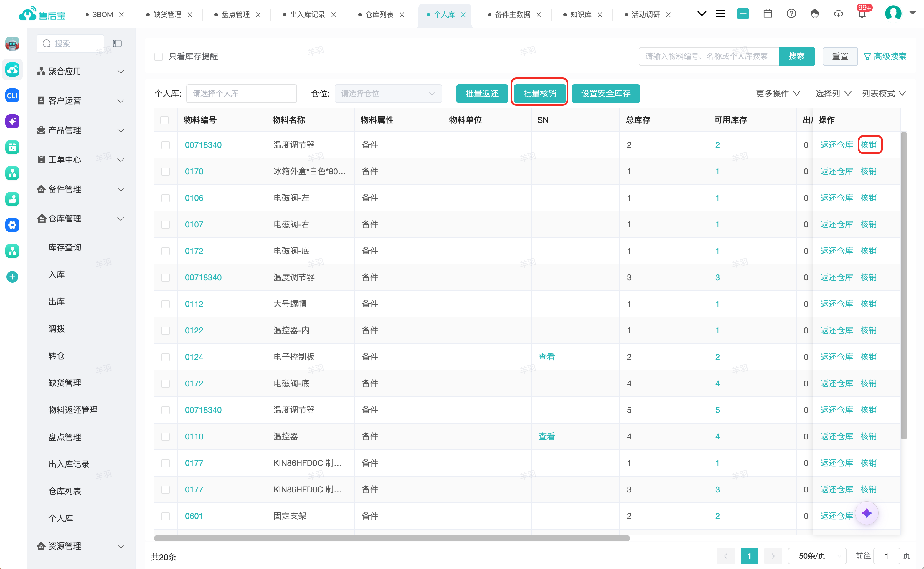Expand the 更多操作 dropdown
Image resolution: width=924 pixels, height=569 pixels.
pyautogui.click(x=778, y=94)
